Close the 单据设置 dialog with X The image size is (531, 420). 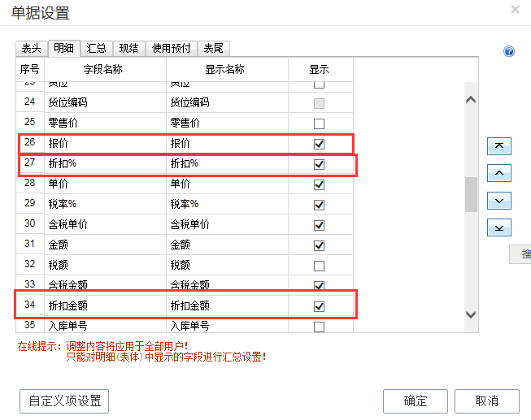[515, 10]
